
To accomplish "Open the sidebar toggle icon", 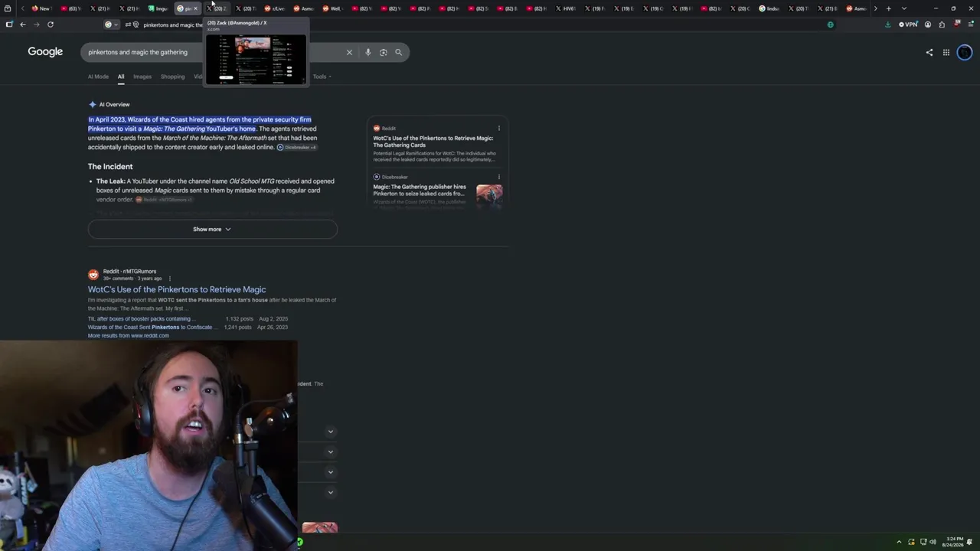I will pyautogui.click(x=9, y=24).
